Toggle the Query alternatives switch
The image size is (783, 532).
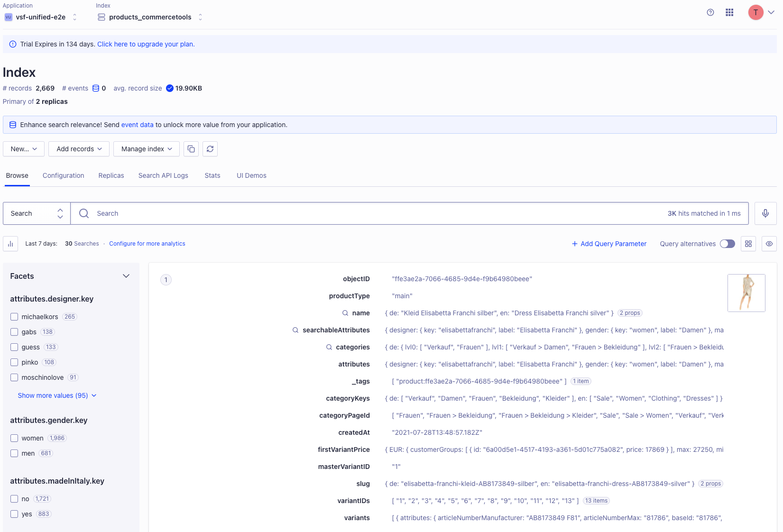727,244
